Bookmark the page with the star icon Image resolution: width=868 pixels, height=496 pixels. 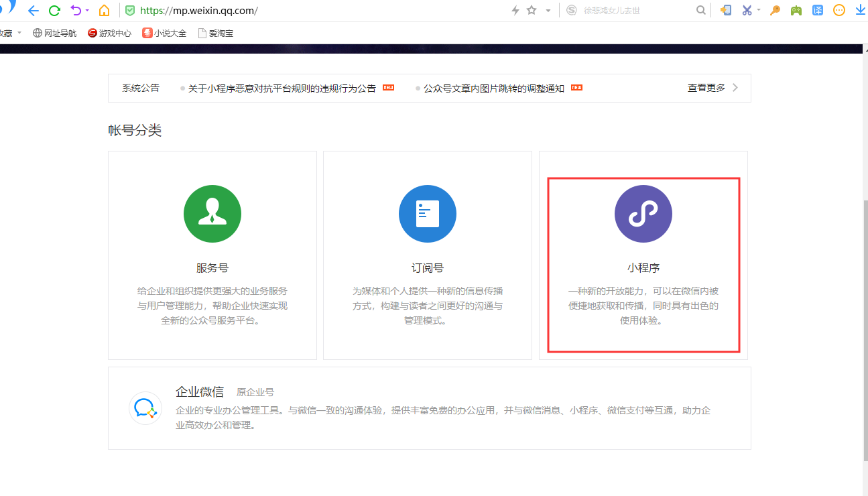[x=532, y=11]
